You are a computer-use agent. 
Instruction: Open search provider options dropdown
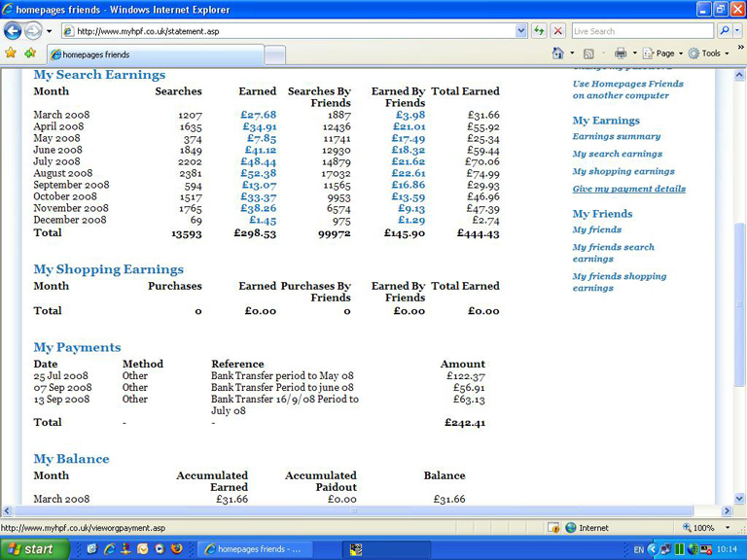[737, 31]
